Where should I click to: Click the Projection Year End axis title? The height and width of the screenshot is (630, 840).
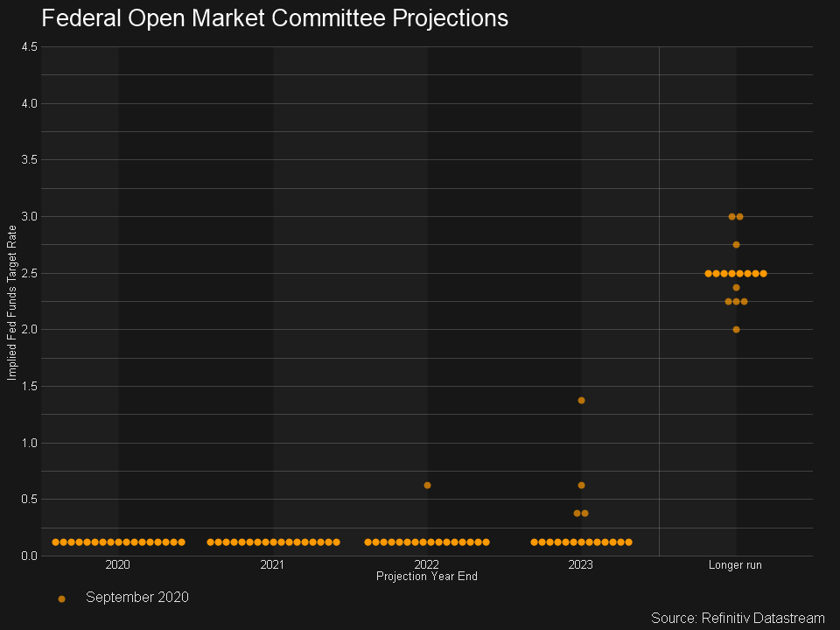point(427,577)
